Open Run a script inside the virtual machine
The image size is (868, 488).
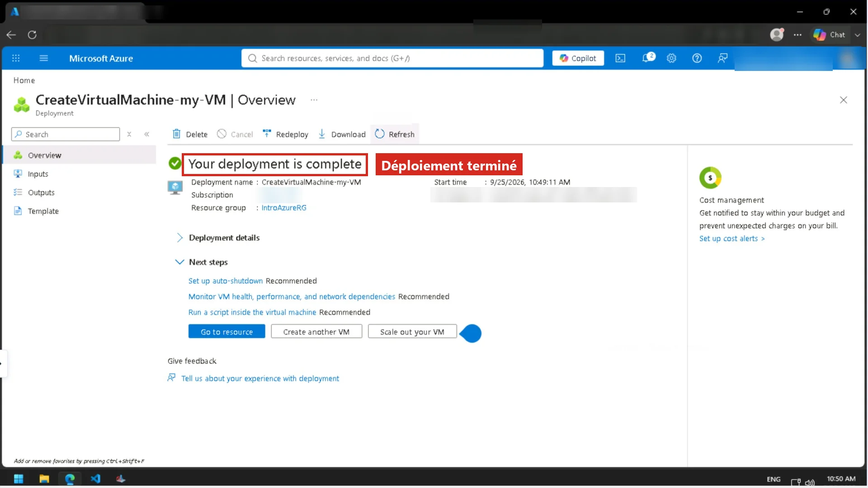(x=252, y=312)
